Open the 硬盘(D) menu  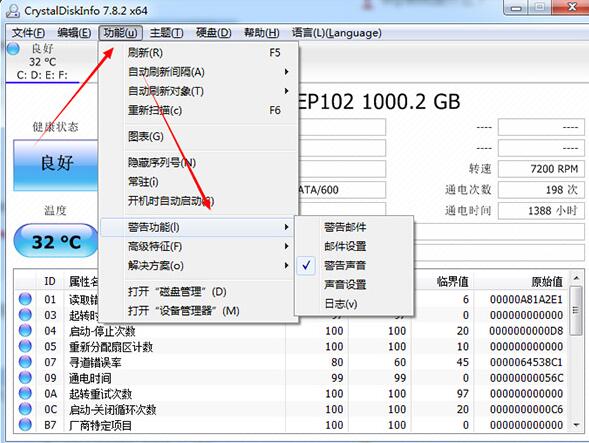point(213,33)
